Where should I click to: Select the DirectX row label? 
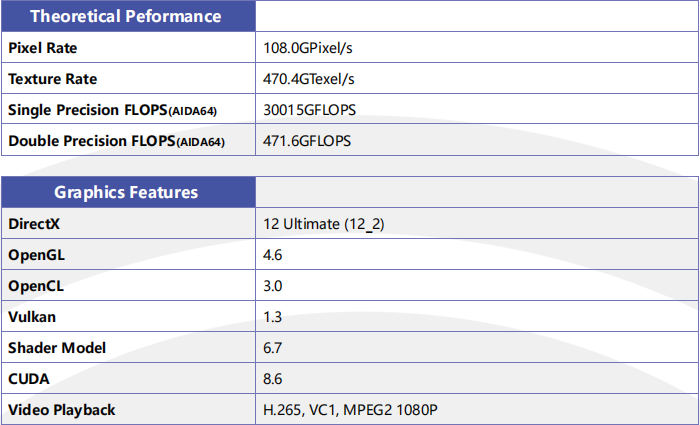(x=34, y=224)
